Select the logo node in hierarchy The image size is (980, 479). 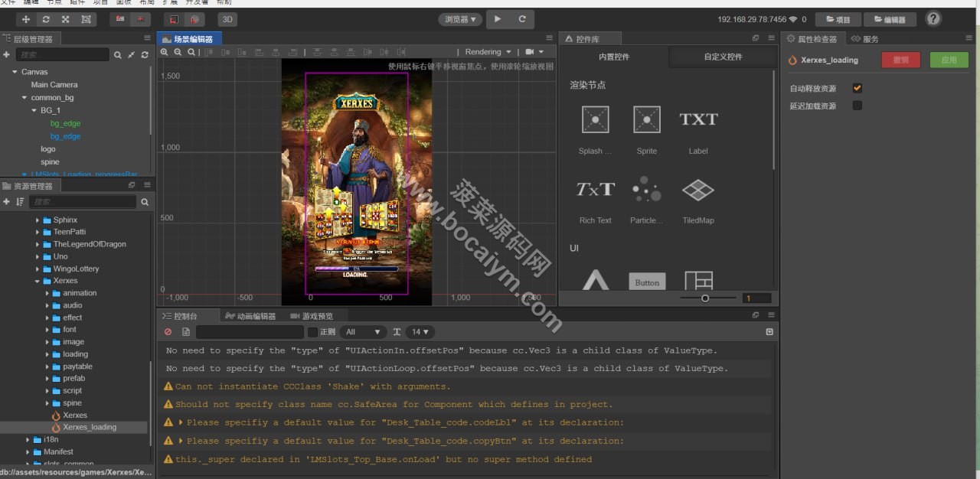coord(48,149)
